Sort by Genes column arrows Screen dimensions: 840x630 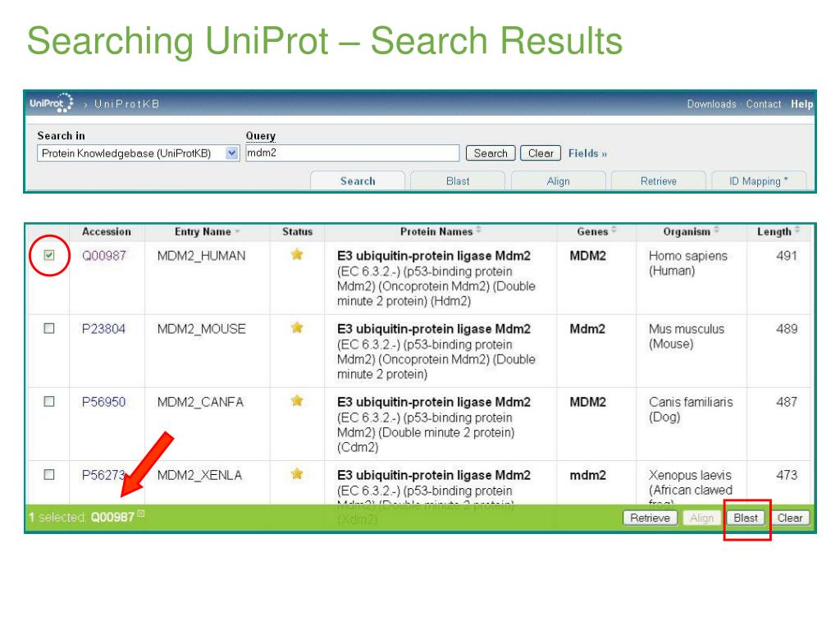click(614, 230)
